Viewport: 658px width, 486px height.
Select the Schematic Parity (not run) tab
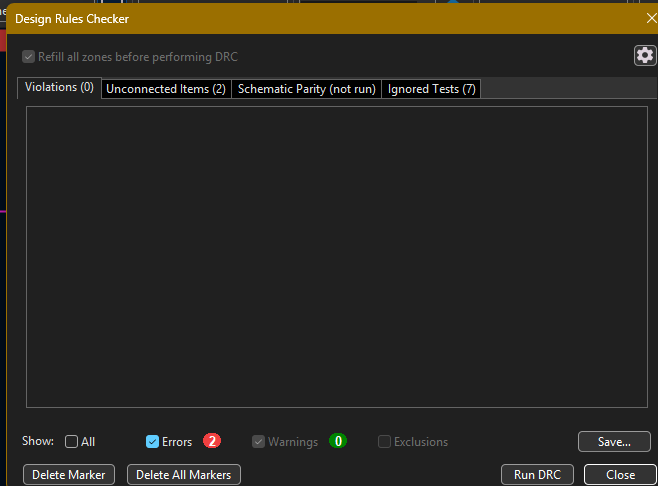306,89
